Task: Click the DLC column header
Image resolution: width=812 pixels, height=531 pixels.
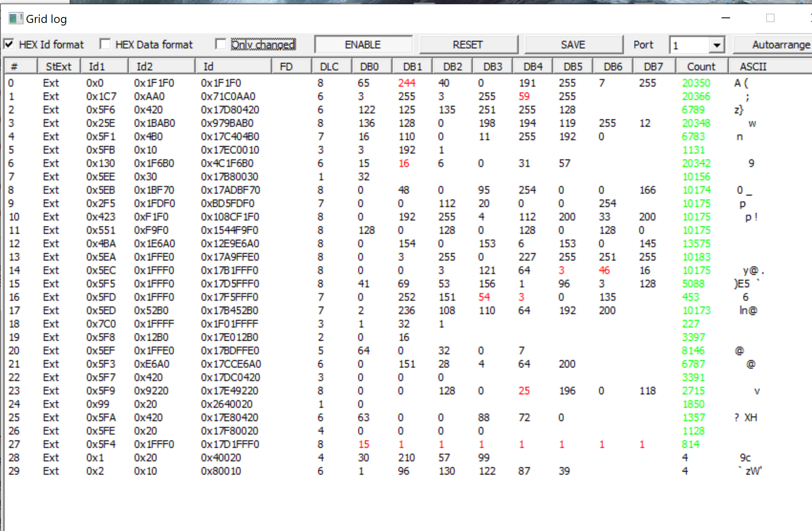Action: point(329,67)
